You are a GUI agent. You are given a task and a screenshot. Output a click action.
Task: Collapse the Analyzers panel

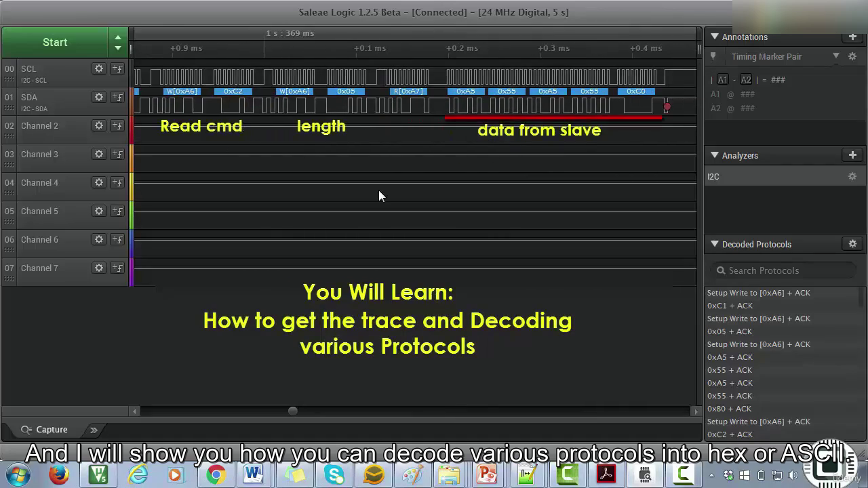pos(714,155)
